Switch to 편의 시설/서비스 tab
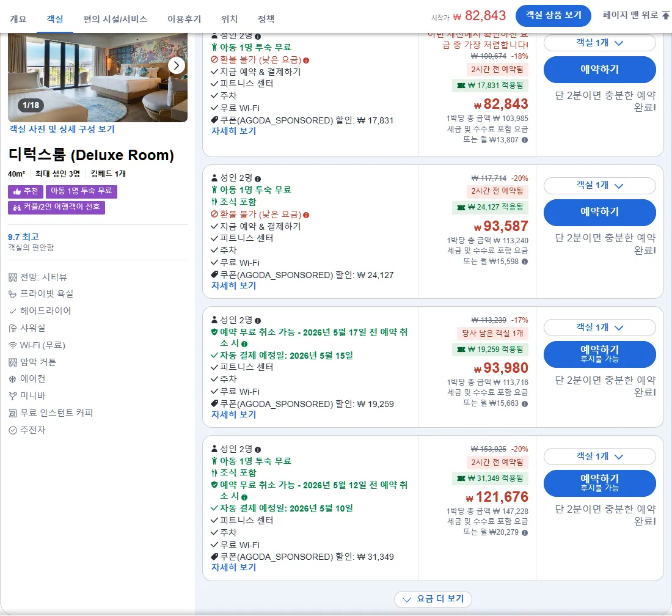The height and width of the screenshot is (616, 672). pyautogui.click(x=115, y=19)
